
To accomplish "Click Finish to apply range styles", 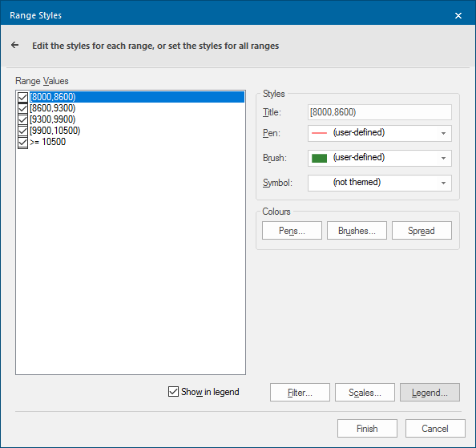I will point(367,428).
